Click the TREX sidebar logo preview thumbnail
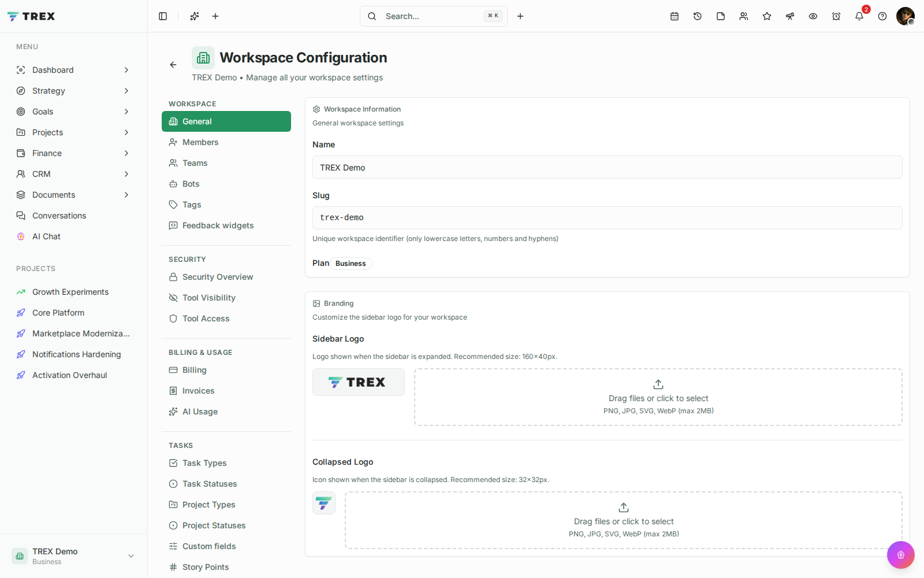 [x=359, y=382]
